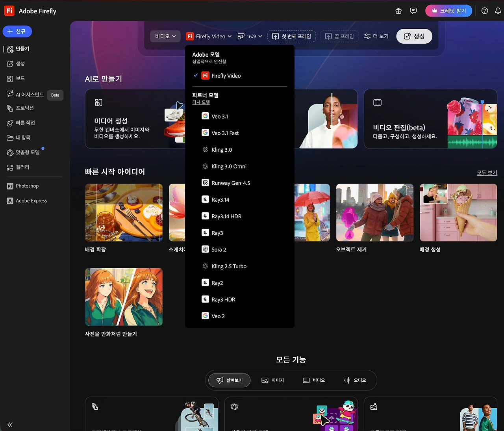
Task: Expand the 비디오 type dropdown
Action: pos(165,36)
